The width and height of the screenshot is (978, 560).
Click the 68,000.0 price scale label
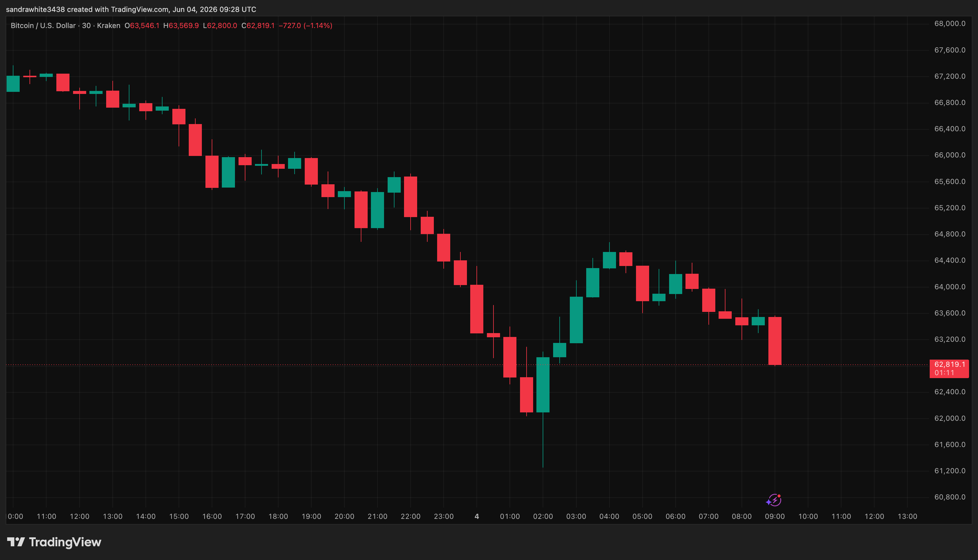pyautogui.click(x=950, y=24)
